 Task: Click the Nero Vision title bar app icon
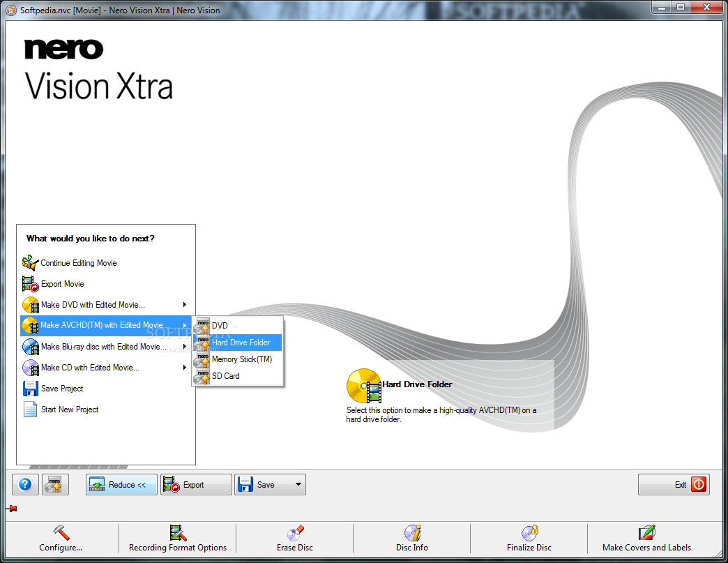click(x=11, y=10)
